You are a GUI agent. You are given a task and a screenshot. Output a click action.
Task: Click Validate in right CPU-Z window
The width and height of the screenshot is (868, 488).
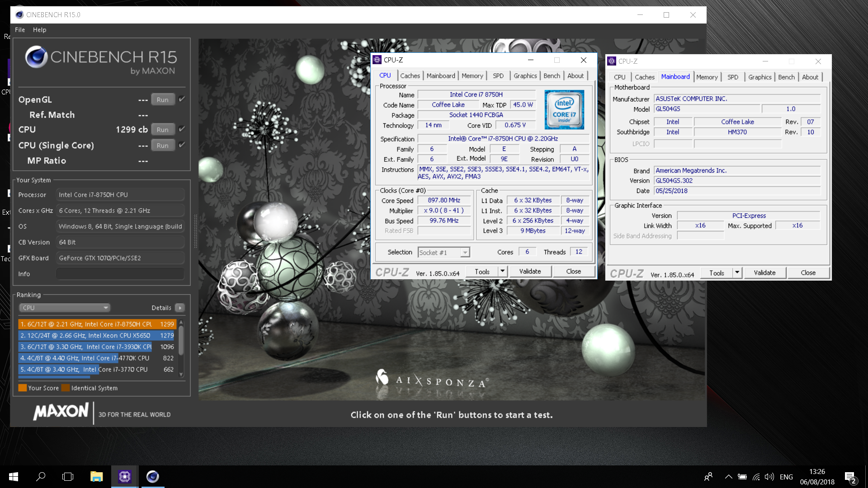tap(765, 273)
